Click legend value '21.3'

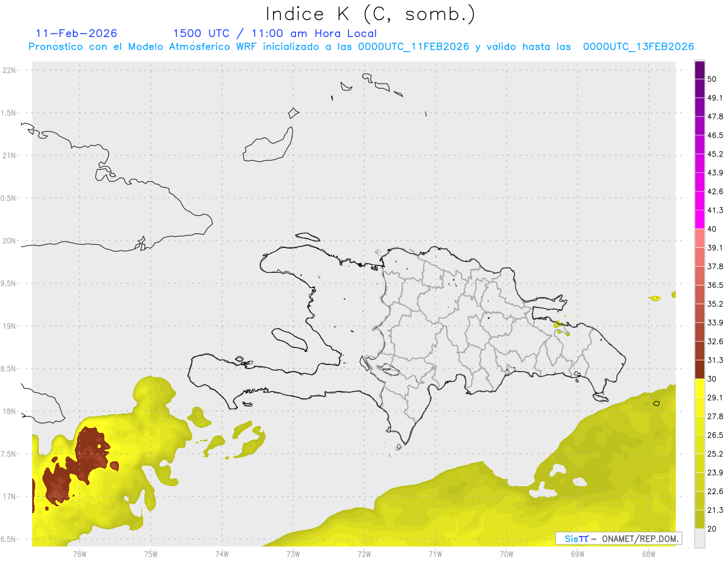coord(715,510)
